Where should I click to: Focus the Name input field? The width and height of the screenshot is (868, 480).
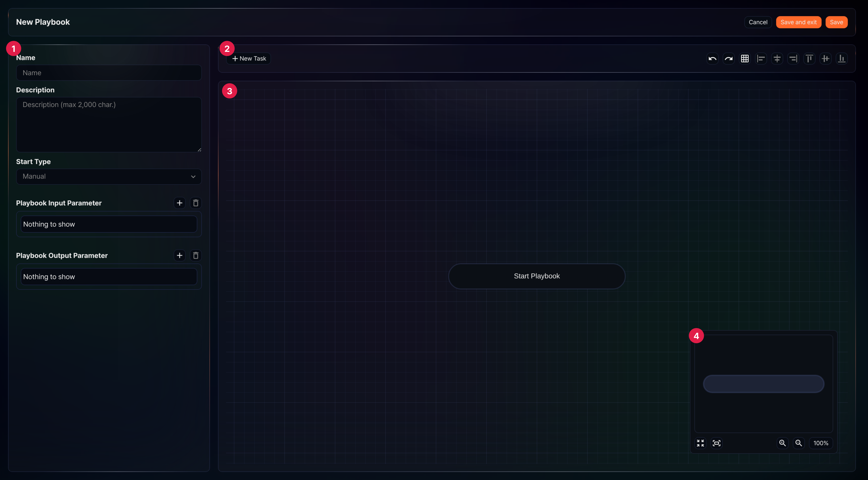(x=109, y=73)
